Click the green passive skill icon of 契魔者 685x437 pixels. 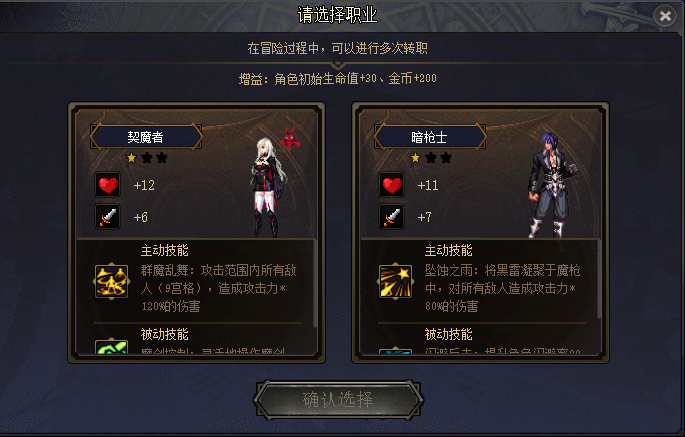pyautogui.click(x=111, y=347)
